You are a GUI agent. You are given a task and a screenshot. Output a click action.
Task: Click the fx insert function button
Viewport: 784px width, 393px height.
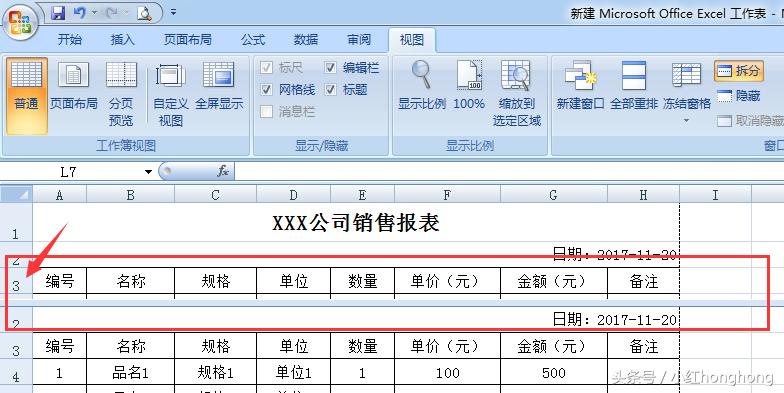click(223, 172)
